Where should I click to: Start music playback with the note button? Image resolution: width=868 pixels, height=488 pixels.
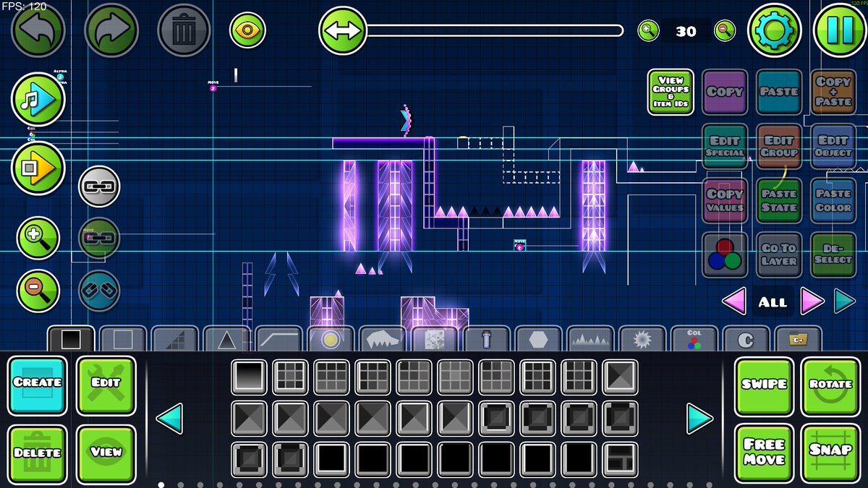38,100
